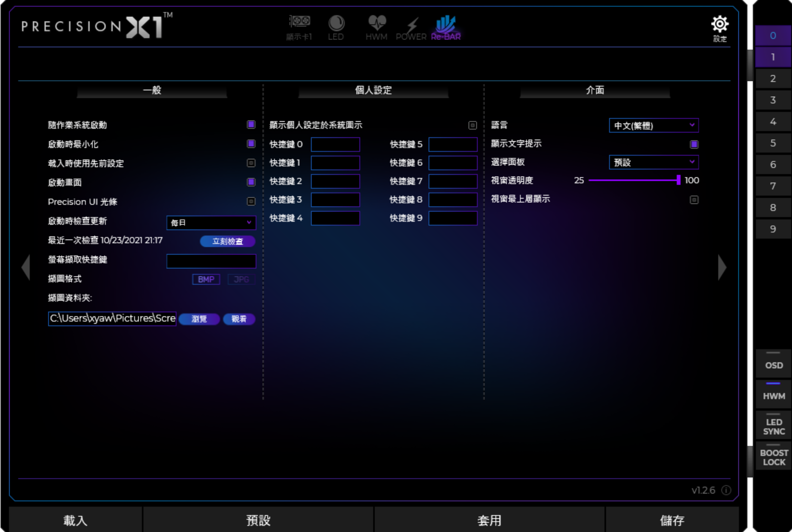The width and height of the screenshot is (792, 532).
Task: Click the 快捷鍵 2 input field
Action: point(336,181)
